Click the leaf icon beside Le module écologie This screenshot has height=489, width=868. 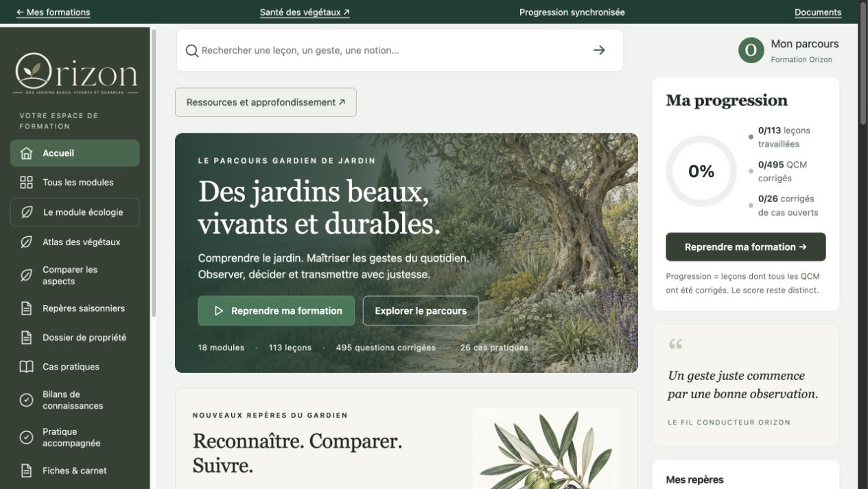[26, 212]
